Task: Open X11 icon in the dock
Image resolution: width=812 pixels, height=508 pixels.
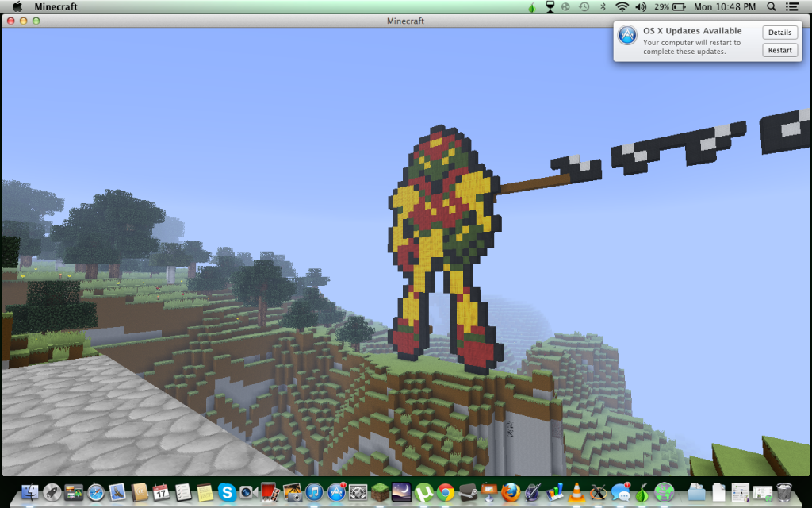Action: 598,491
